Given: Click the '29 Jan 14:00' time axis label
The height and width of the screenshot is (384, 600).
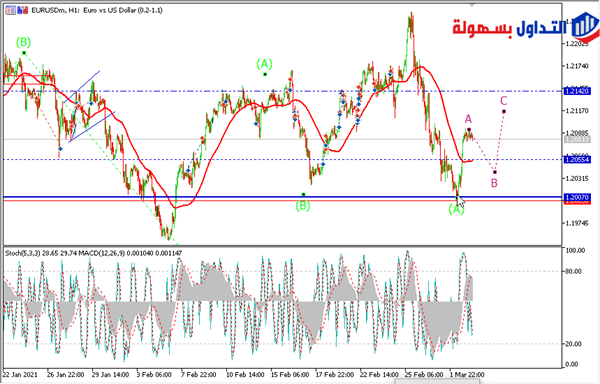Looking at the screenshot, I should point(111,374).
